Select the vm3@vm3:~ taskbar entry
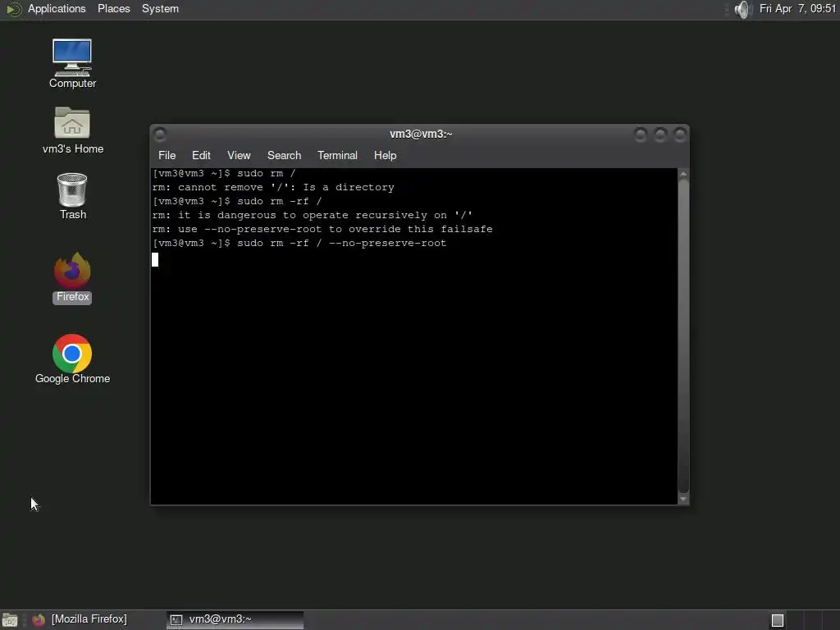This screenshot has width=840, height=630. pos(235,620)
